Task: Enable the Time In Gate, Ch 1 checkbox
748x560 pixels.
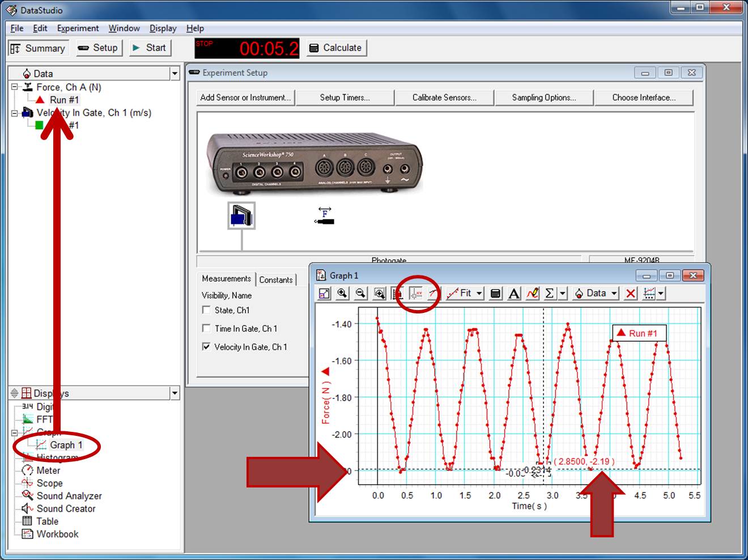Action: 206,328
